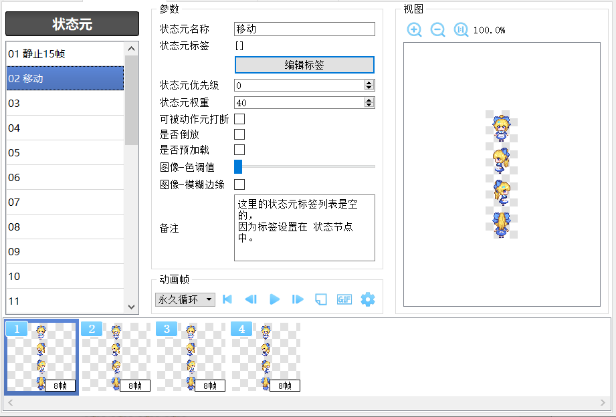The height and width of the screenshot is (417, 616).
Task: Click the 编辑标签 button
Action: click(304, 64)
